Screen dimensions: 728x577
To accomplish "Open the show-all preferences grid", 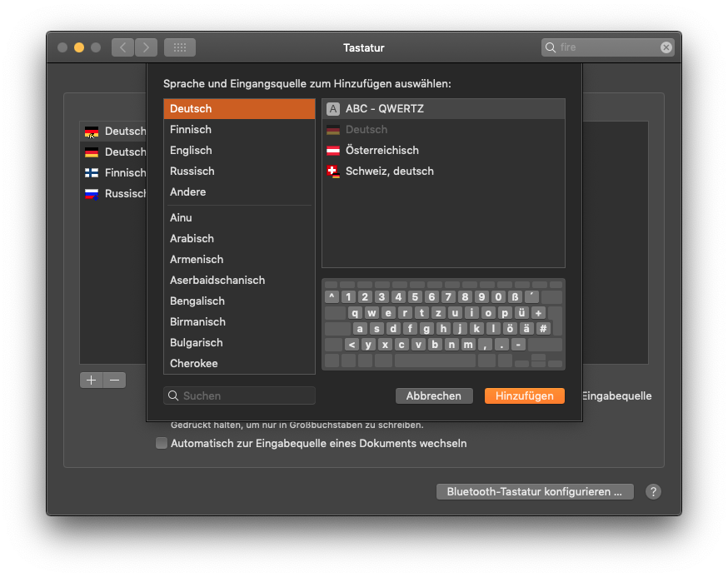I will click(x=180, y=47).
